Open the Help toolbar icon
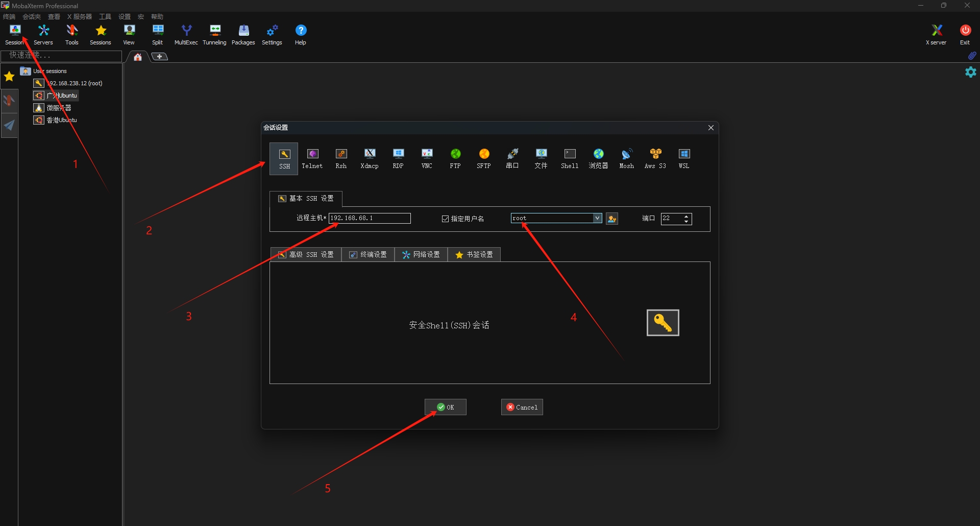This screenshot has width=980, height=526. [301, 35]
